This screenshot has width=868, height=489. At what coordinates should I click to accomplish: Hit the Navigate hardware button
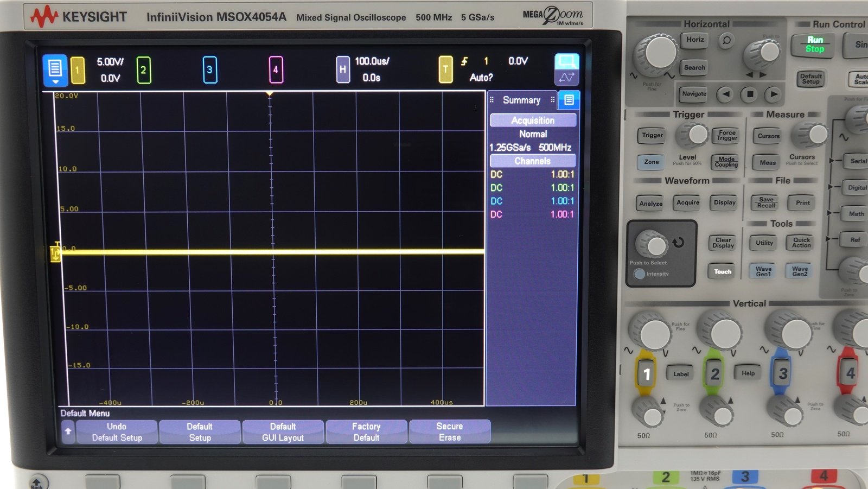(694, 94)
